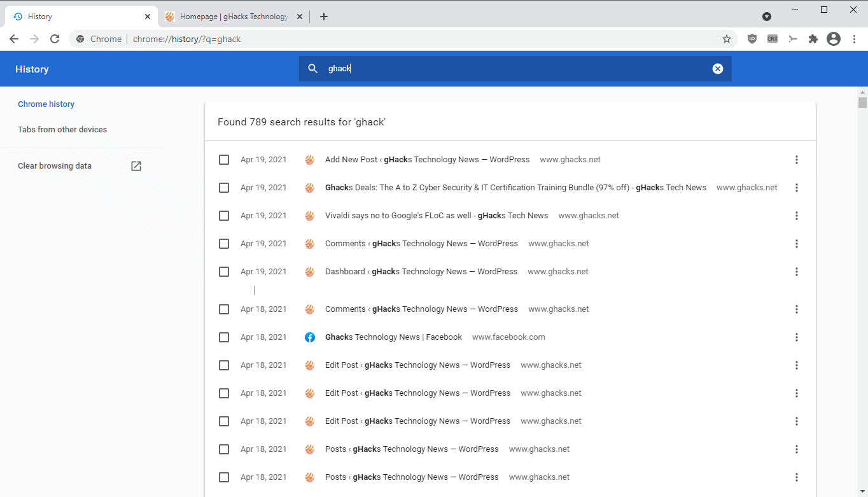This screenshot has height=497, width=868.
Task: Close the gHacks Homepage tab
Action: [x=299, y=17]
